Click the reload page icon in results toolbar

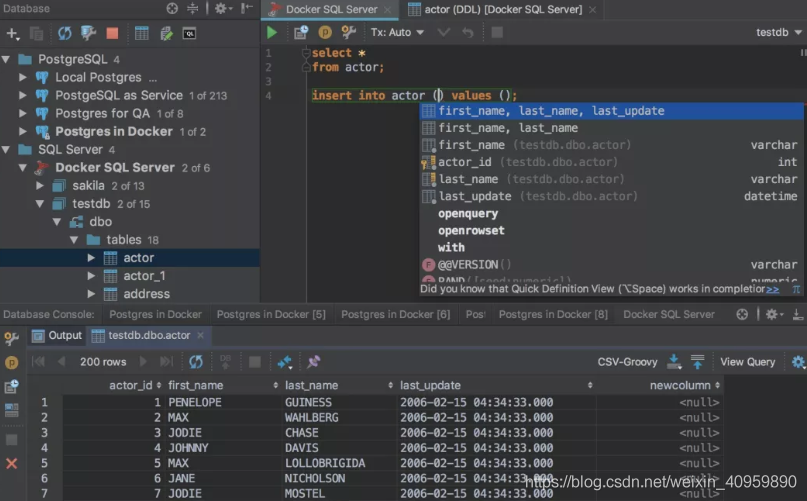coord(196,361)
